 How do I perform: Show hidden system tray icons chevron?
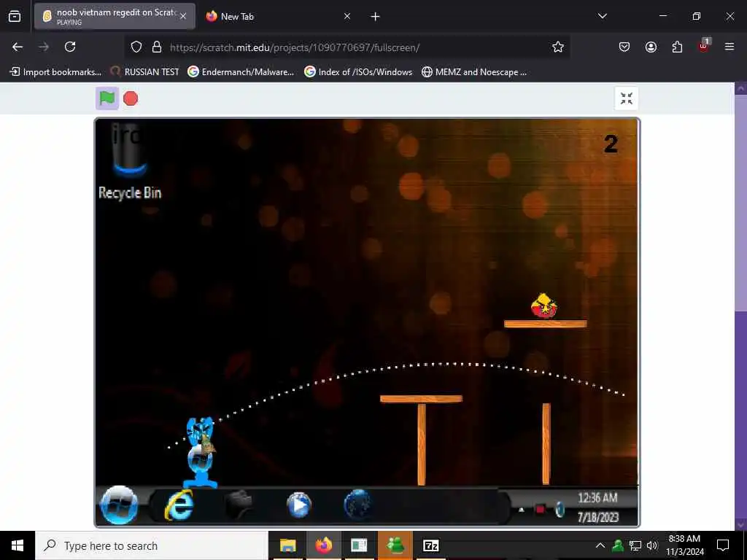click(600, 545)
